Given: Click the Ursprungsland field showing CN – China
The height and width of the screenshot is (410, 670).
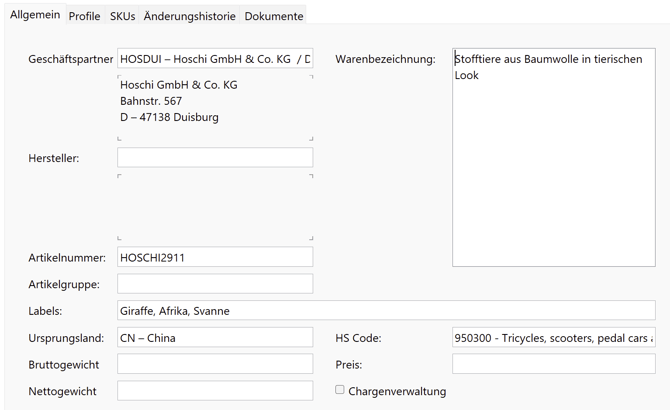Looking at the screenshot, I should point(215,338).
